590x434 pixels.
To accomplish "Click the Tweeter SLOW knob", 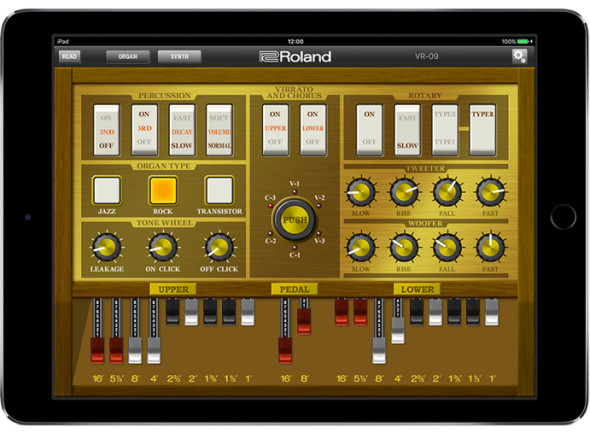I will coord(360,192).
